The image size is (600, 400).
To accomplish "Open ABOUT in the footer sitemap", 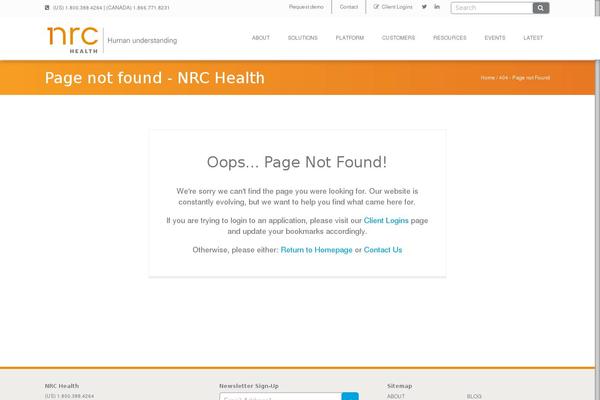I will click(x=396, y=396).
